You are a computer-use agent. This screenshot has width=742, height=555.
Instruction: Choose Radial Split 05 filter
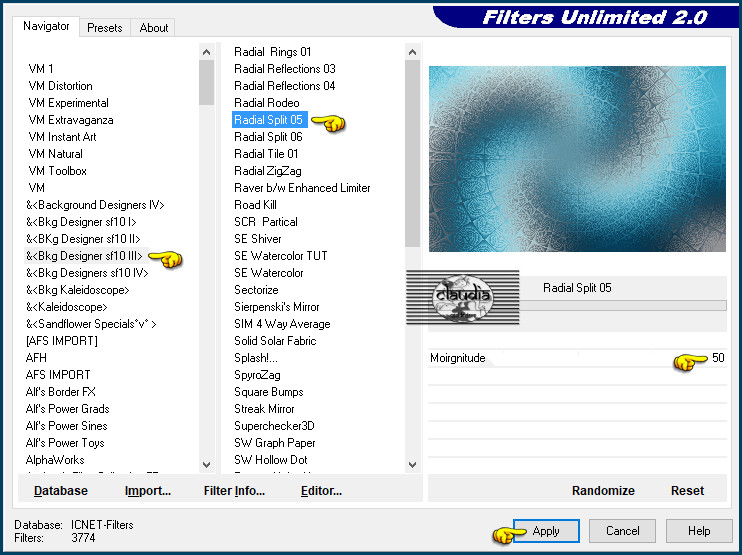pyautogui.click(x=268, y=120)
